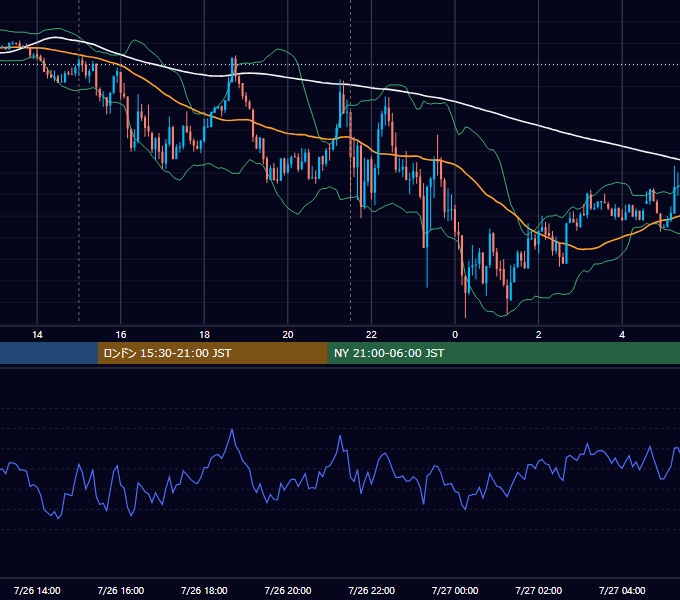
Task: Click the 7/27 04:00 date label
Action: pyautogui.click(x=622, y=590)
